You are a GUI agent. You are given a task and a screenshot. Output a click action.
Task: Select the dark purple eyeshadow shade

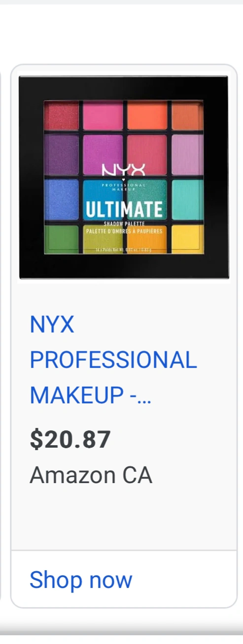[x=62, y=155]
